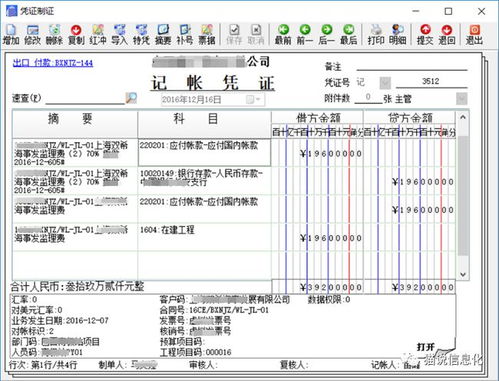Click the 删除 (delete) toolbar icon
The height and width of the screenshot is (381, 499).
click(x=54, y=35)
